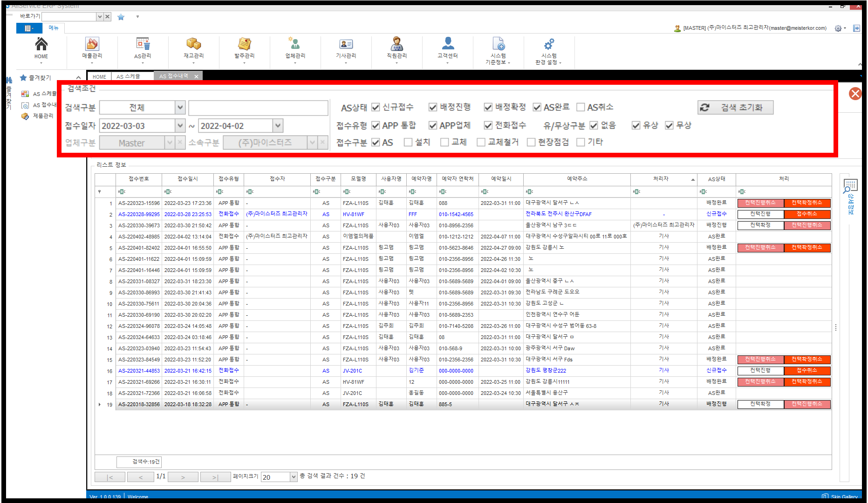Click the search keyword input field

coord(258,108)
